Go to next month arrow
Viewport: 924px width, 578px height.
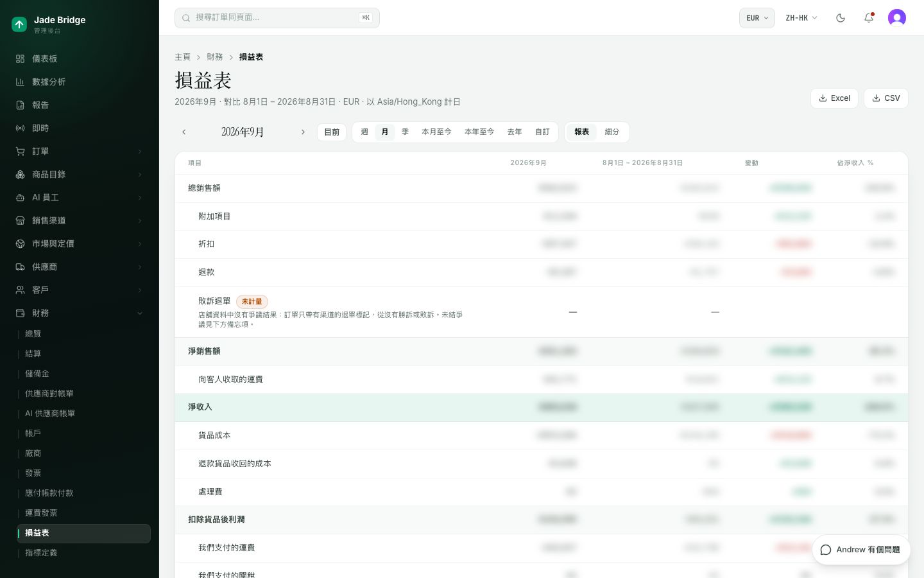[x=303, y=132]
